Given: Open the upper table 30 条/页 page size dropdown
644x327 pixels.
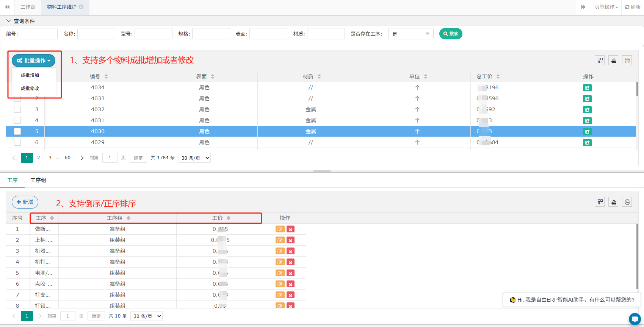Looking at the screenshot, I should pos(194,158).
